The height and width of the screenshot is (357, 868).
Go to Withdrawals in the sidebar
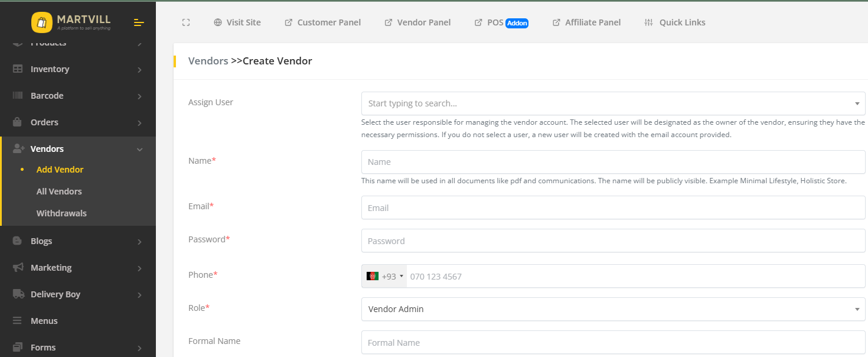[x=61, y=213]
